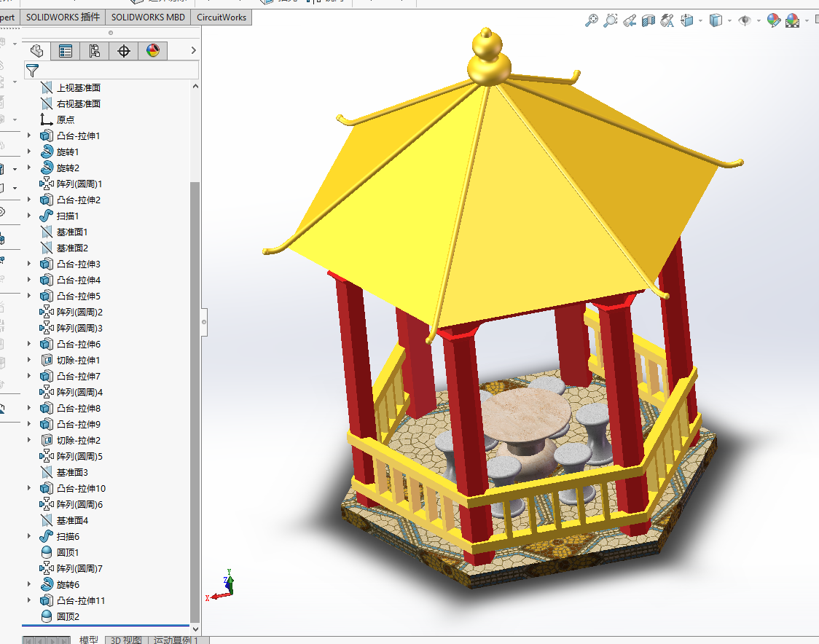This screenshot has width=819, height=644.
Task: Select 凸台-拉伸5 in tree
Action: tap(79, 297)
